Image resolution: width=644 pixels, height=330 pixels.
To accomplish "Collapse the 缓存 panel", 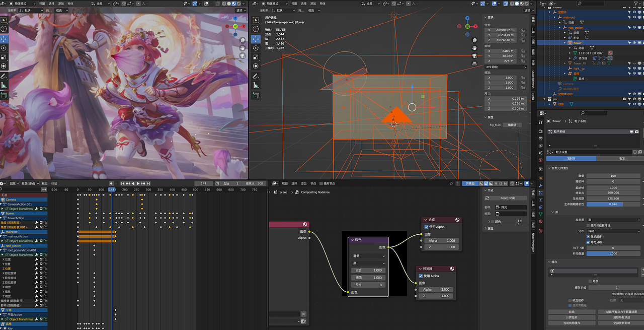I will pyautogui.click(x=553, y=261).
